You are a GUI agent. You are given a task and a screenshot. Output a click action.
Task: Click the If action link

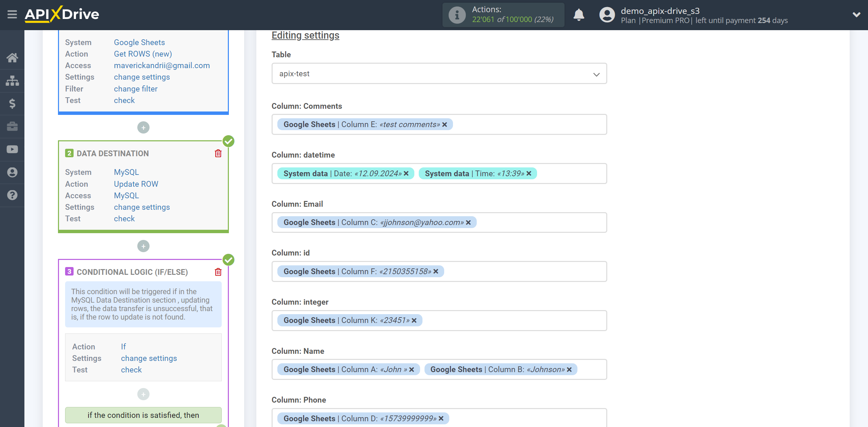pos(123,347)
